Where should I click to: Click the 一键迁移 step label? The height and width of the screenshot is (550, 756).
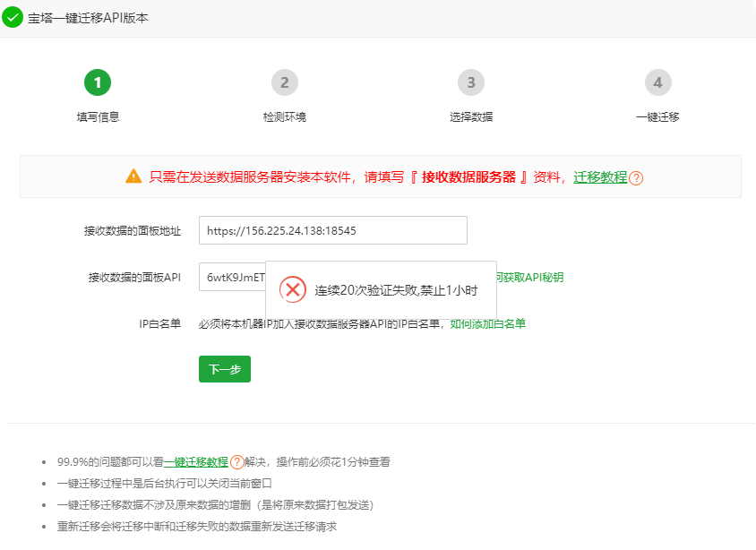tap(657, 117)
